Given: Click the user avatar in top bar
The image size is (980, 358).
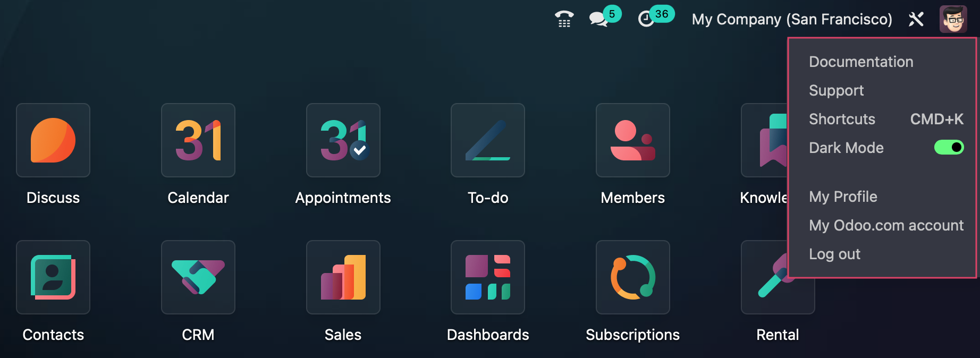Looking at the screenshot, I should (953, 19).
